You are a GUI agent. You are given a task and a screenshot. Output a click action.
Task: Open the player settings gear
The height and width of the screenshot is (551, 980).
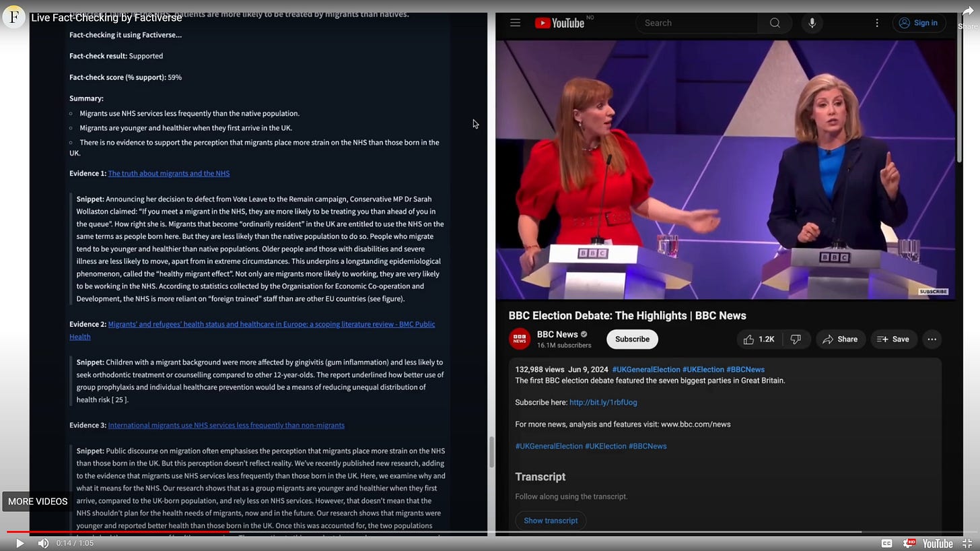(909, 543)
